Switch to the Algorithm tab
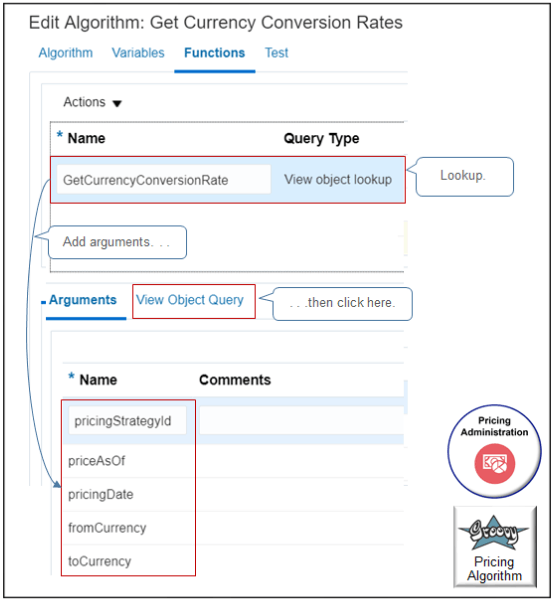This screenshot has width=554, height=601. point(66,53)
